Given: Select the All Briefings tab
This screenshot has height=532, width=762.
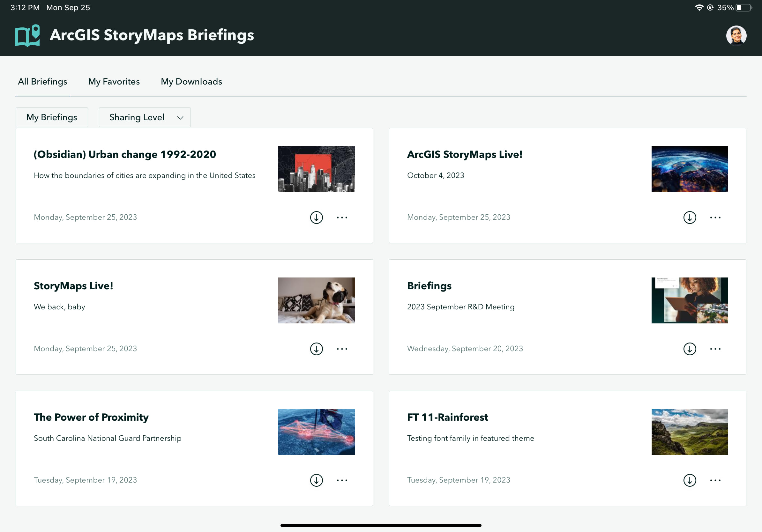Looking at the screenshot, I should pos(42,82).
